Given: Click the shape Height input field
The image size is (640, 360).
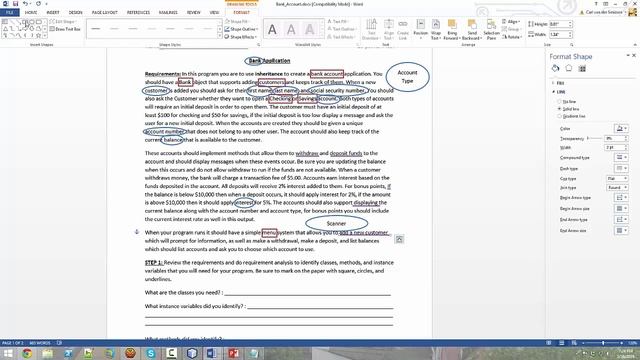Looking at the screenshot, I should click(x=560, y=24).
